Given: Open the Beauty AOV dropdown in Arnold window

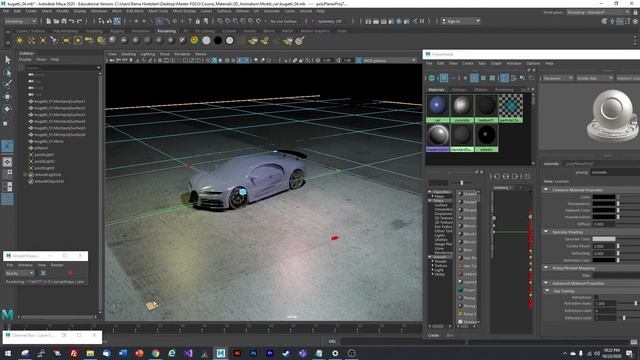Looking at the screenshot, I should pyautogui.click(x=19, y=273).
